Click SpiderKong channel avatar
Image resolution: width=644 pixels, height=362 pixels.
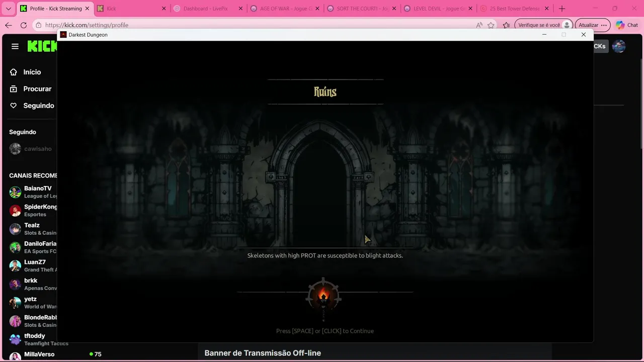(x=15, y=210)
